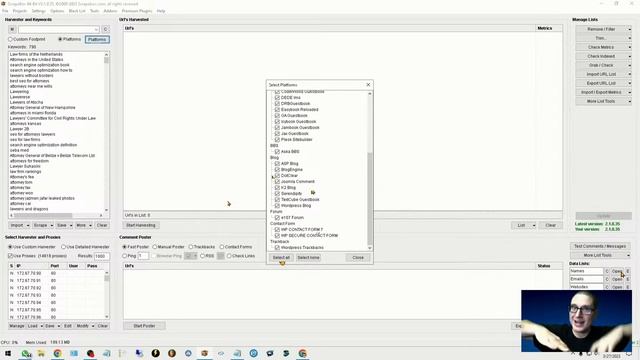Select the Manual Poster radio option
This screenshot has width=640, height=360.
155,247
